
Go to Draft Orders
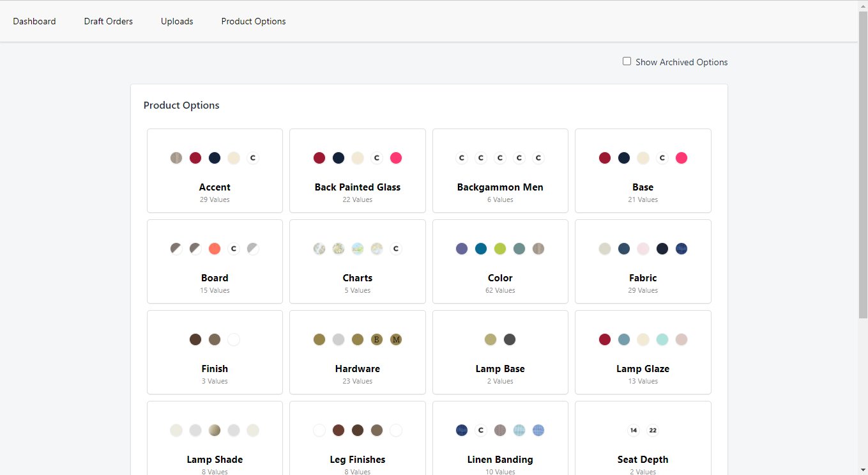click(x=109, y=21)
